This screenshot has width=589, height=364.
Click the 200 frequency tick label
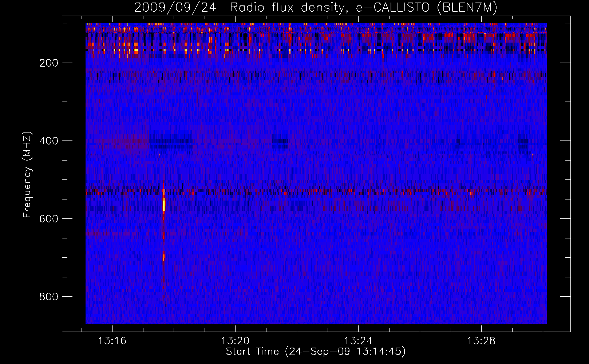(49, 63)
